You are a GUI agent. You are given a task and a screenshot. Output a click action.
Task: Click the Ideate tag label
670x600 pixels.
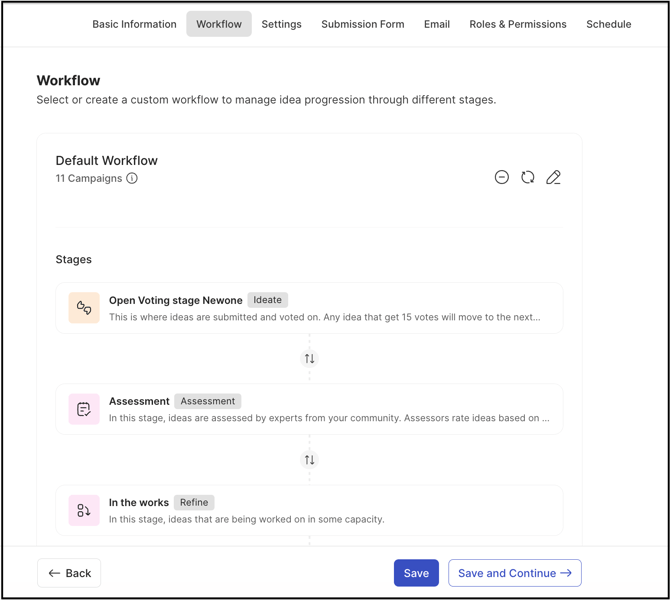pyautogui.click(x=267, y=300)
